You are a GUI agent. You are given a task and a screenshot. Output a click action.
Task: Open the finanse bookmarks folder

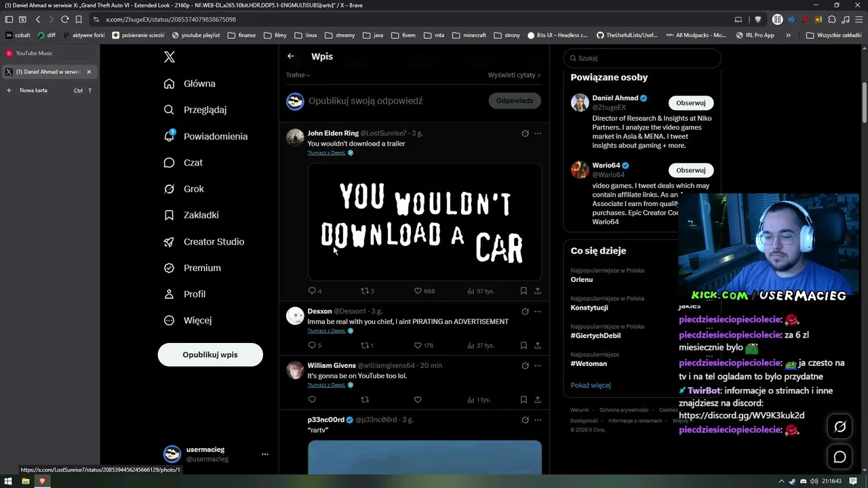[242, 35]
